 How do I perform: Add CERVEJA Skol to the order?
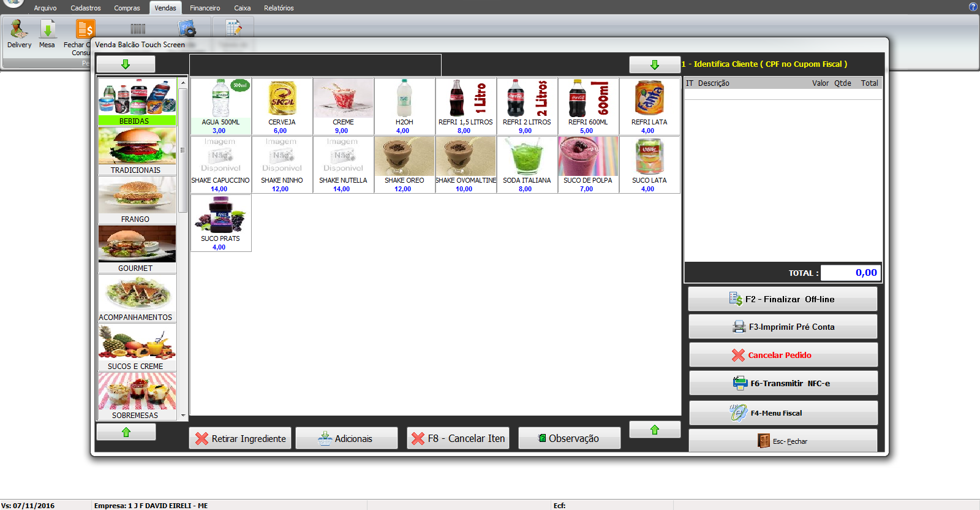coord(282,106)
